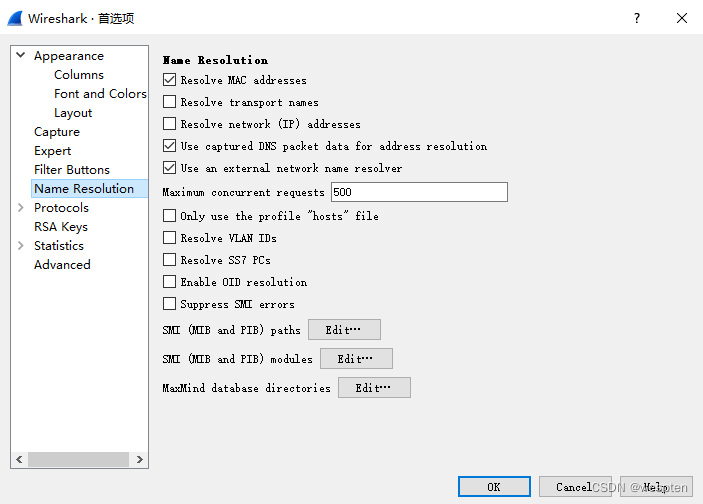Select Statistics in the tree

[59, 246]
